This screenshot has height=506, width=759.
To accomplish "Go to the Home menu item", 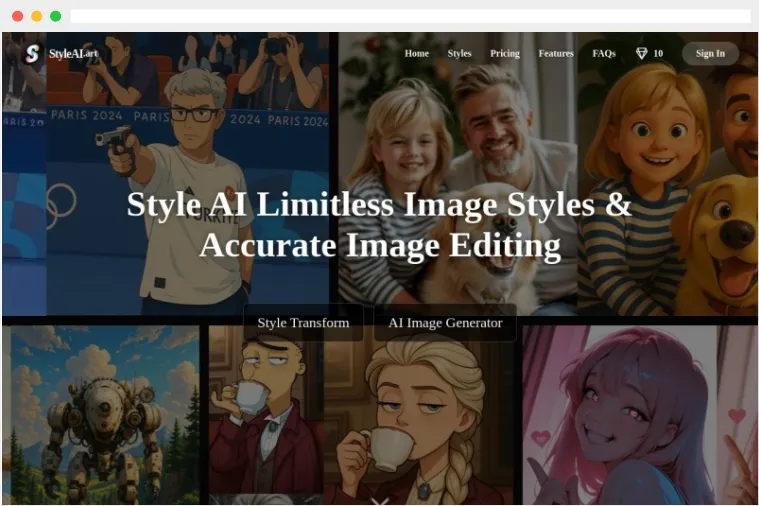I will (417, 53).
